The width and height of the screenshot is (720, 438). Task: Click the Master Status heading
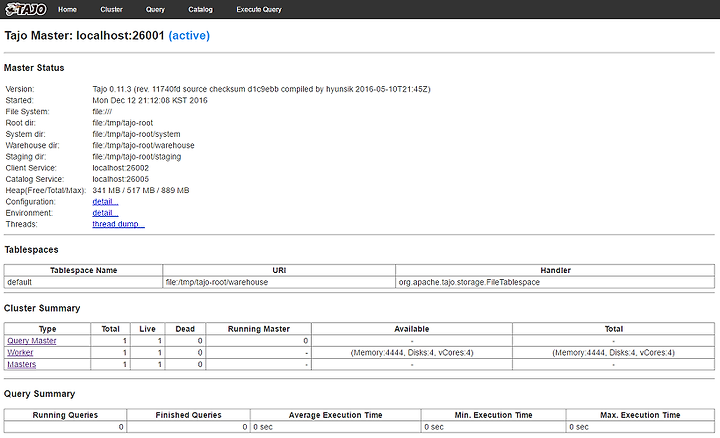pyautogui.click(x=34, y=68)
